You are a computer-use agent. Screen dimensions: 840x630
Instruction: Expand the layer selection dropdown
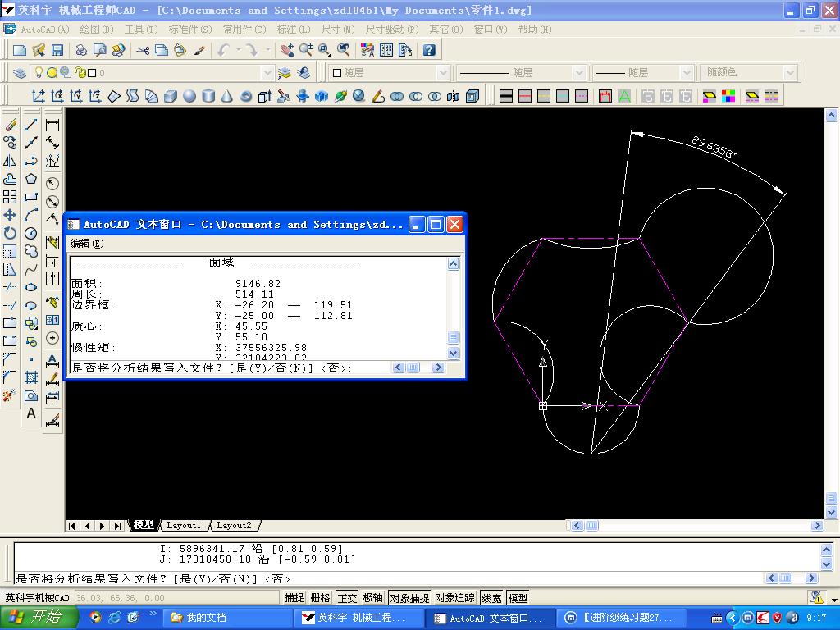click(267, 72)
